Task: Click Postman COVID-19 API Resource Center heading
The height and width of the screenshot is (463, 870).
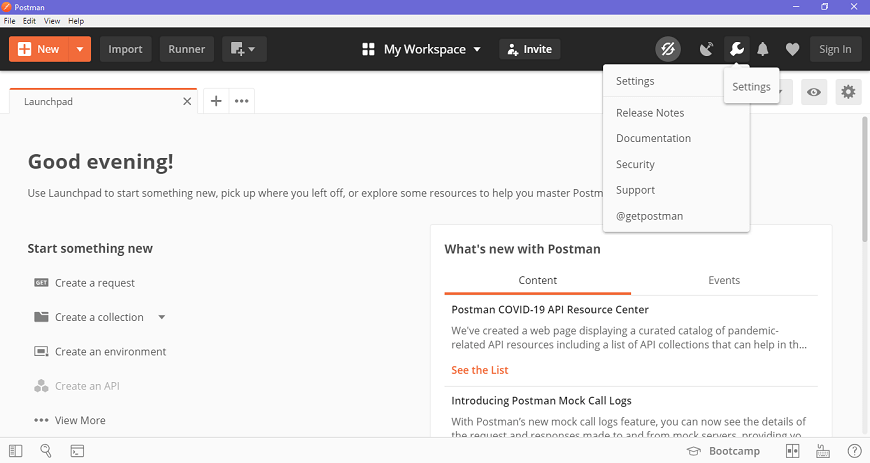Action: pyautogui.click(x=550, y=309)
